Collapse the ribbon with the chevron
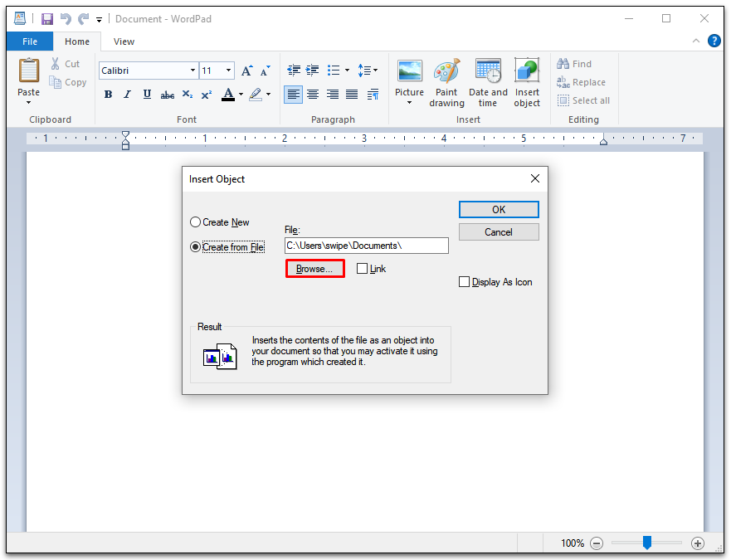This screenshot has width=731, height=560. [x=696, y=41]
